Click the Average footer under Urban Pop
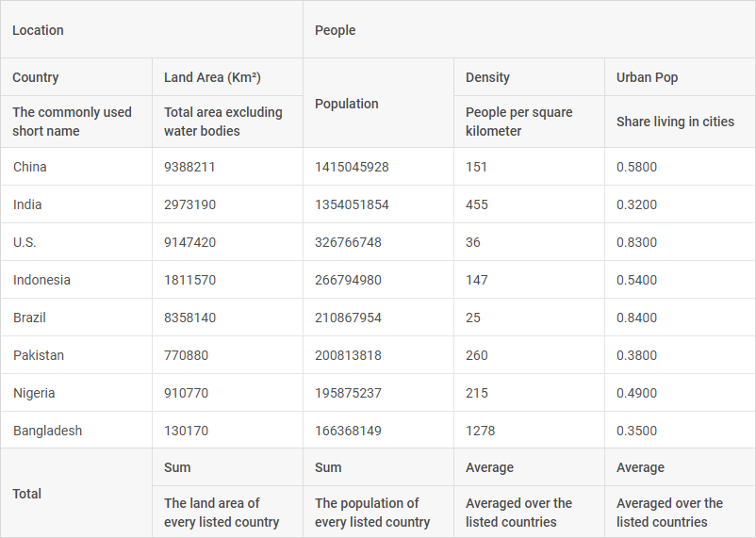756x538 pixels. point(680,467)
